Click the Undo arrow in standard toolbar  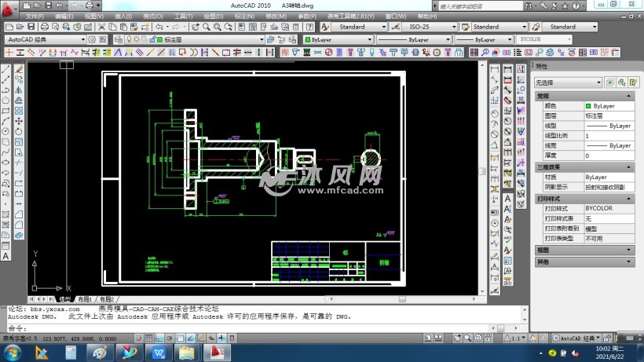coord(159,27)
